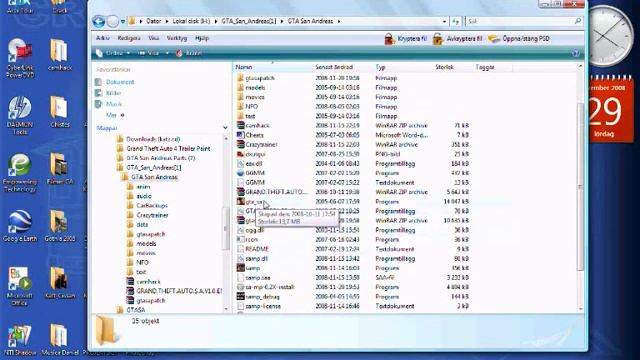Open the Visa menu in menu bar
Viewport: 640px width, 360px height.
tap(153, 38)
